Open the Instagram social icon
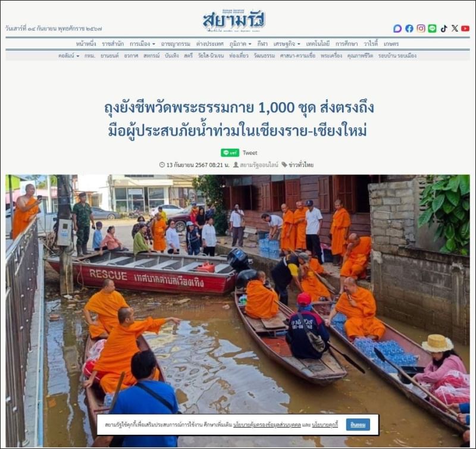The height and width of the screenshot is (449, 476). click(421, 29)
